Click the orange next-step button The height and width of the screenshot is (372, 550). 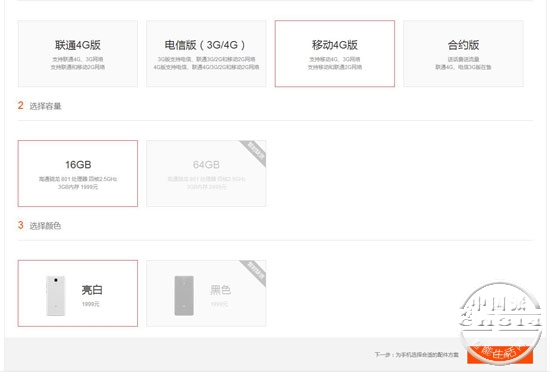499,354
